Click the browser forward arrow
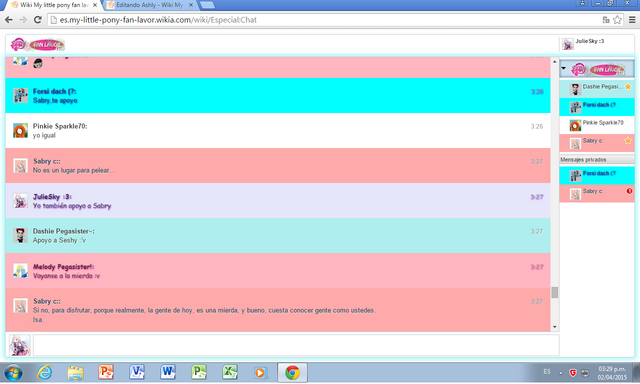Viewport: 640px width, 384px height. (x=23, y=20)
